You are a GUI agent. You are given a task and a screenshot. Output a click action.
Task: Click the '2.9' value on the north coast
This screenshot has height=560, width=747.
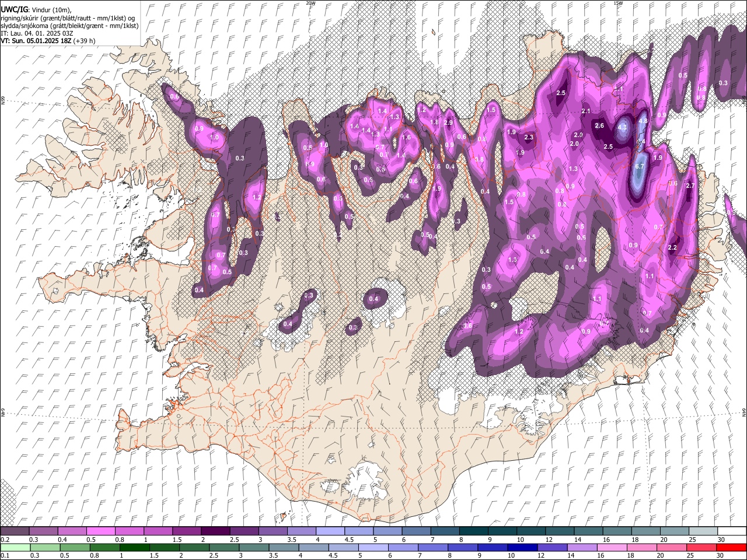click(448, 123)
